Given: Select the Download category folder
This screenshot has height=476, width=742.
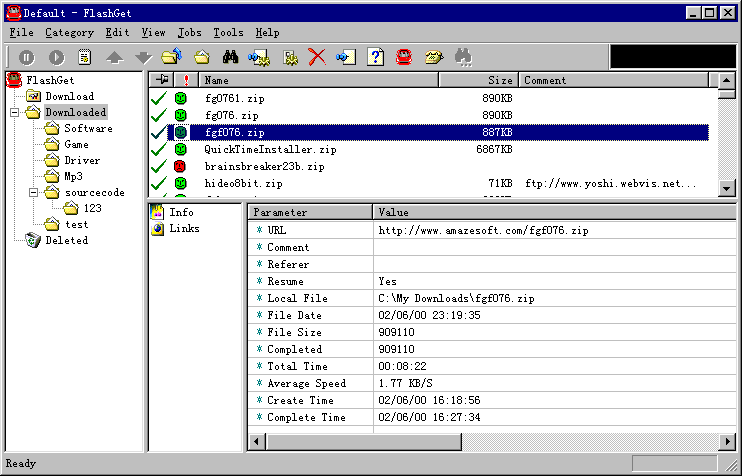Looking at the screenshot, I should pyautogui.click(x=70, y=97).
